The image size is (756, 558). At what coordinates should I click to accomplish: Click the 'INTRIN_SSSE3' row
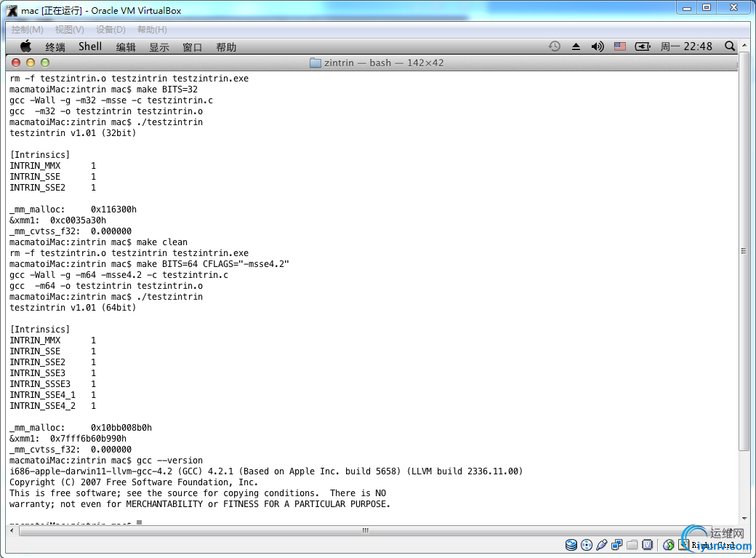pos(52,383)
